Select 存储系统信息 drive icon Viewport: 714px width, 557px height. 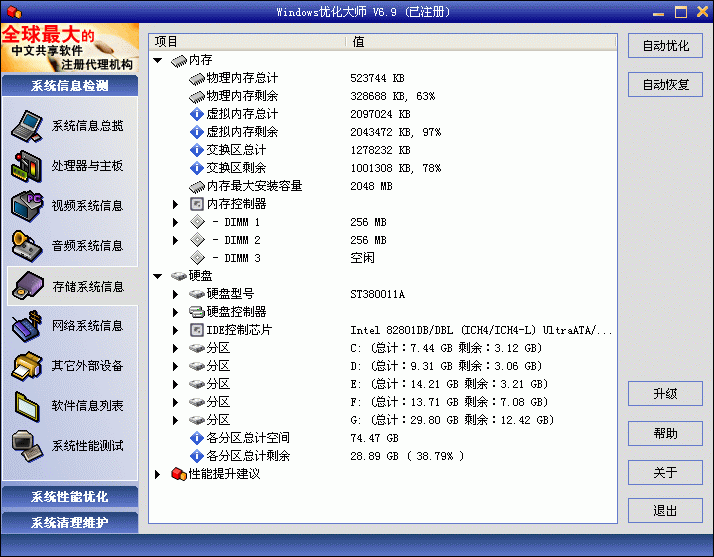click(28, 286)
